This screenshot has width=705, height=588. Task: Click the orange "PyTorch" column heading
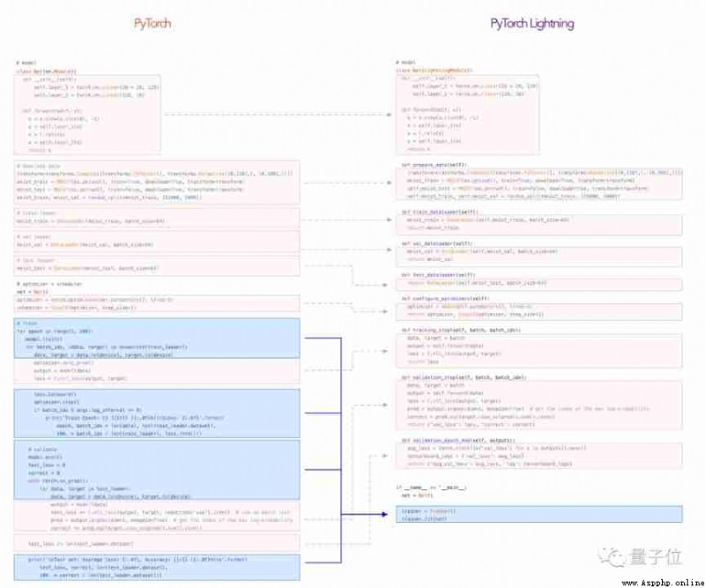tap(152, 24)
